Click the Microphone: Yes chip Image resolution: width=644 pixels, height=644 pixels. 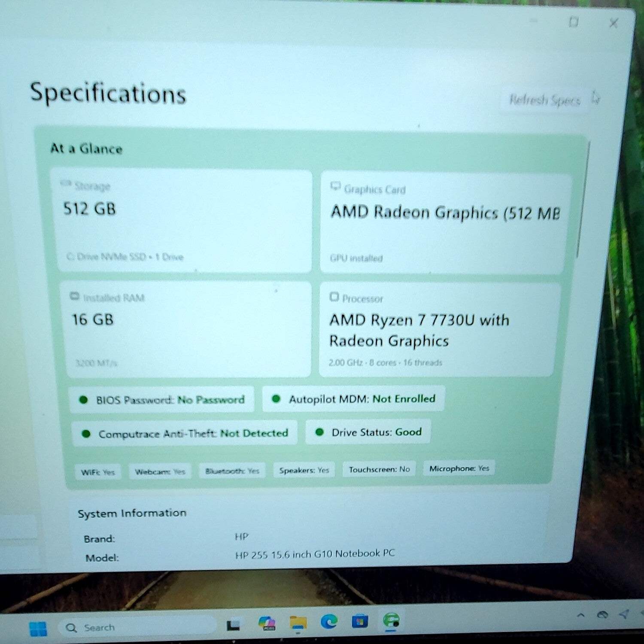point(459,468)
